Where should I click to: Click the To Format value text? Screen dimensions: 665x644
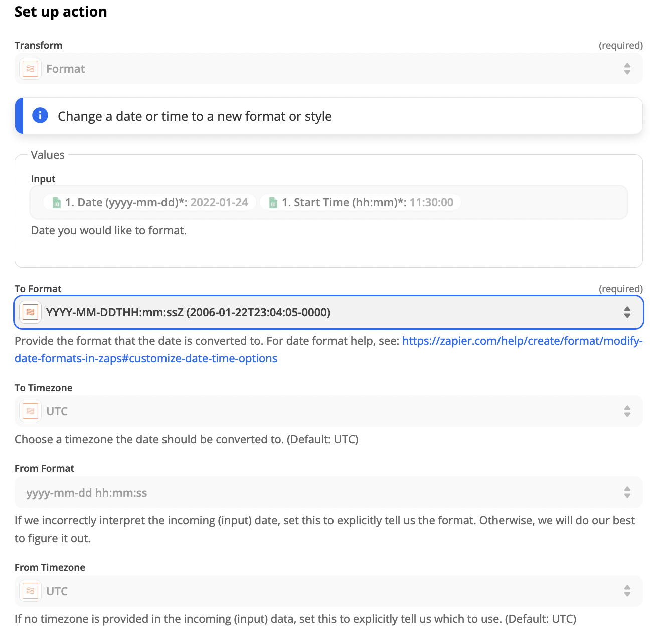click(x=188, y=312)
